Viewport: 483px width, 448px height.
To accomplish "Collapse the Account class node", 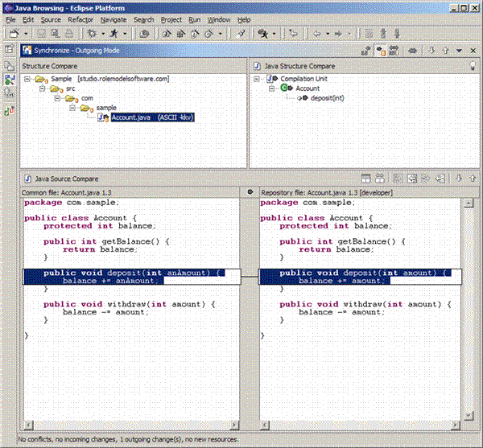I will [271, 88].
